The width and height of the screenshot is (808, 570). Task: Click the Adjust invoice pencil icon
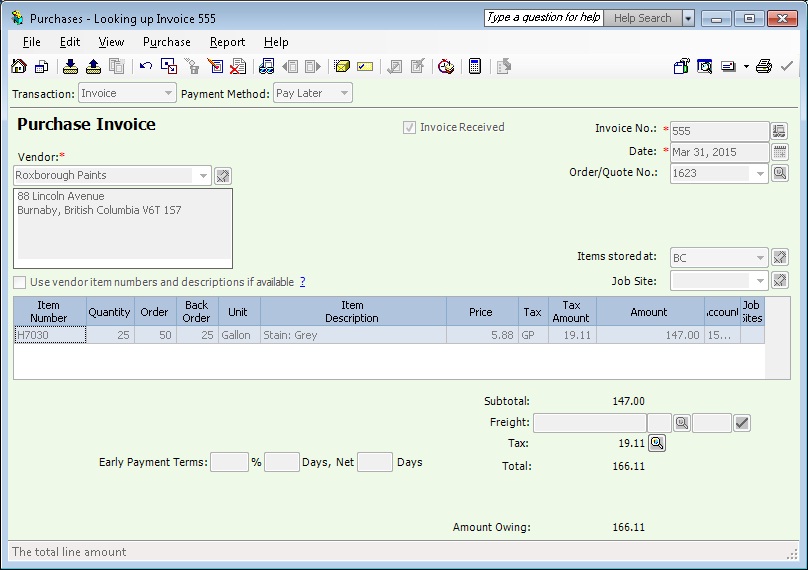215,66
